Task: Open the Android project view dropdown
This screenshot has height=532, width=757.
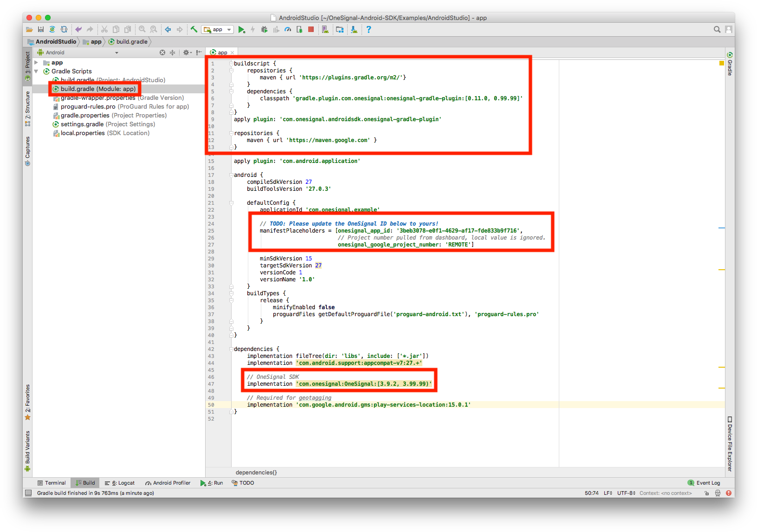Action: (x=116, y=52)
